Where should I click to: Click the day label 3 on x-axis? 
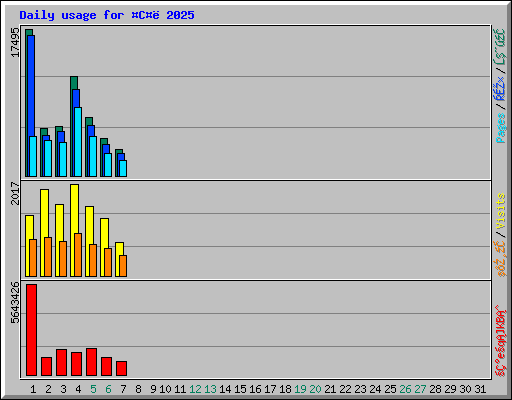(63, 389)
